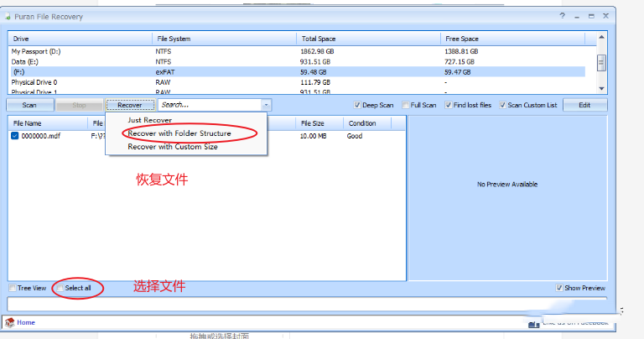Sort by the Condition column header

(366, 123)
